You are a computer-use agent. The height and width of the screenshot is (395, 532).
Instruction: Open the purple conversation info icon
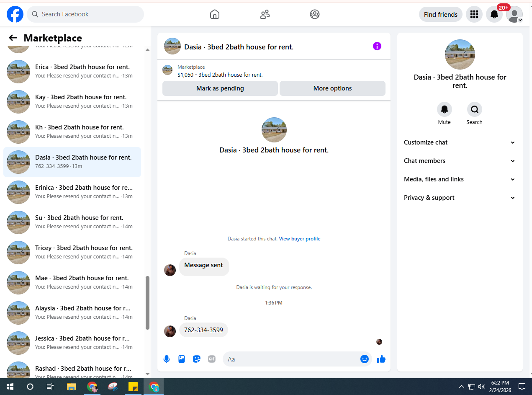(x=377, y=46)
